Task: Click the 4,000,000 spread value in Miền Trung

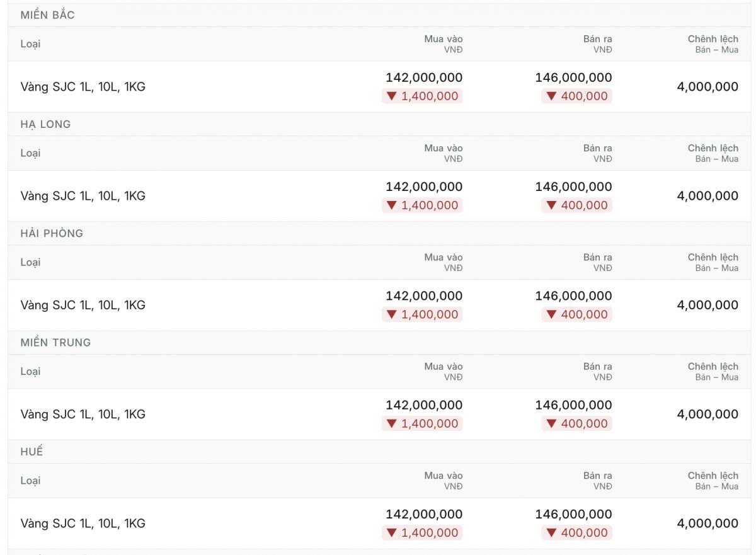Action: (x=707, y=414)
